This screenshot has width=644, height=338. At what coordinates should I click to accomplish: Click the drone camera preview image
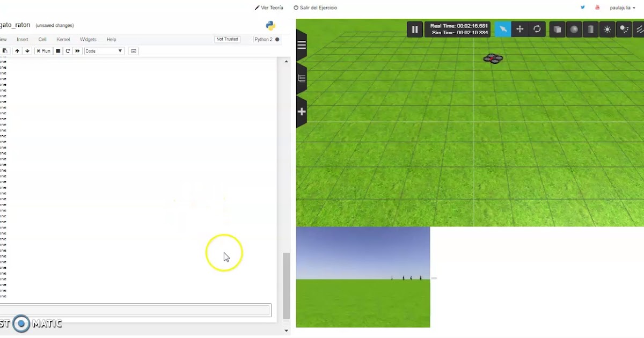point(363,277)
